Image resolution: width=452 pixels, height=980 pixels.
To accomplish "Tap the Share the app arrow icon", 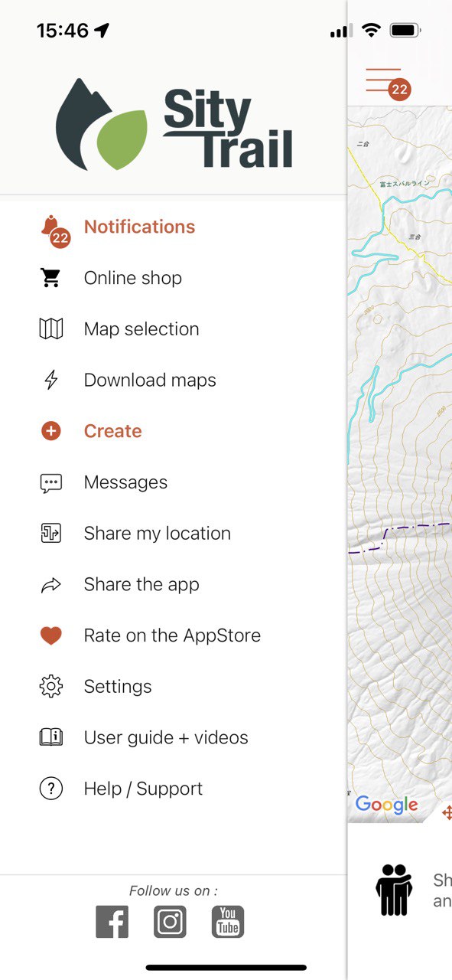I will (50, 585).
